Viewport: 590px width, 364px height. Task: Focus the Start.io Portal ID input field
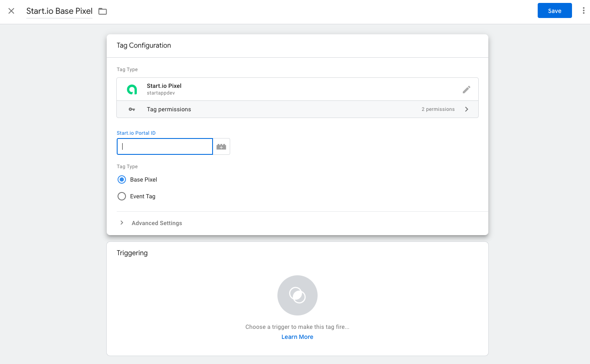click(x=165, y=146)
